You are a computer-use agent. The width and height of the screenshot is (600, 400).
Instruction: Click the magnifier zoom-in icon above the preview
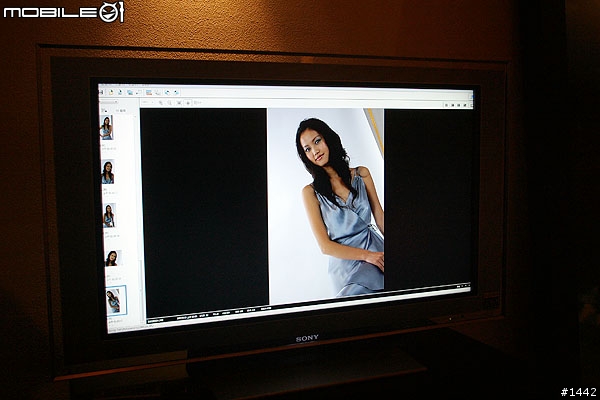click(x=161, y=103)
